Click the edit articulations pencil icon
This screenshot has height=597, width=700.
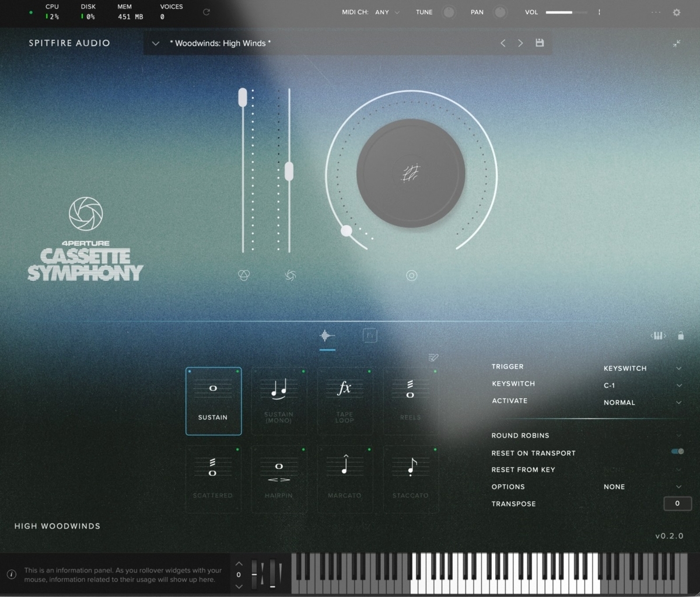(433, 357)
